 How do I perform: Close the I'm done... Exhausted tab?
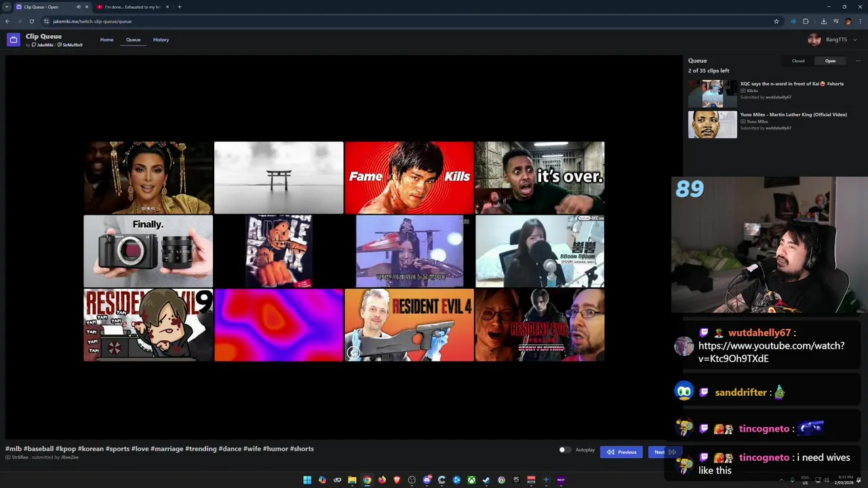click(x=167, y=7)
